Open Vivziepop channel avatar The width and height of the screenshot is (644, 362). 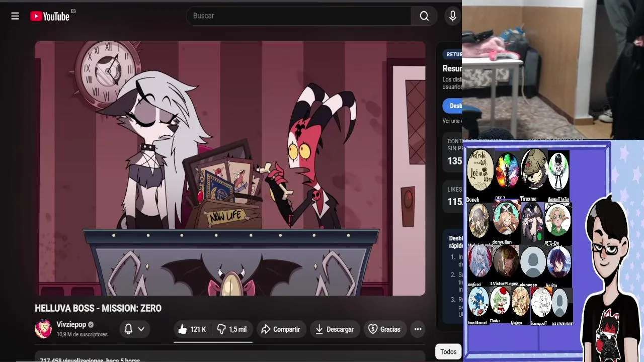point(43,329)
